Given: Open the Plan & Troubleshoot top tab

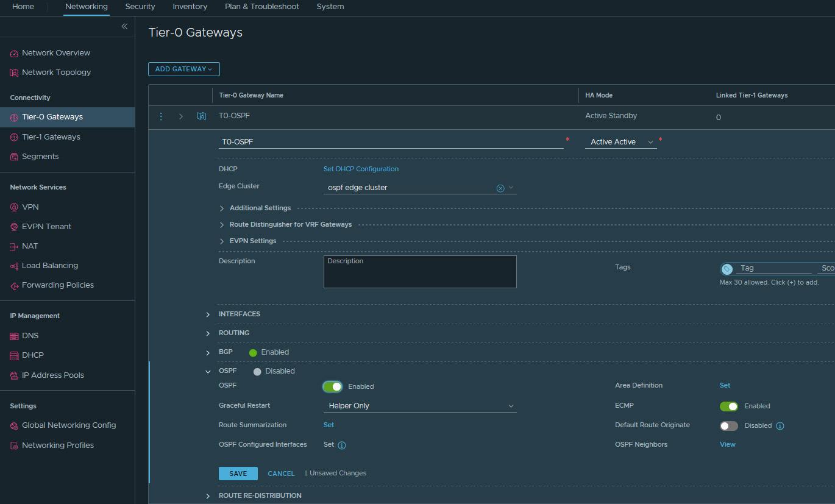Looking at the screenshot, I should (x=262, y=7).
